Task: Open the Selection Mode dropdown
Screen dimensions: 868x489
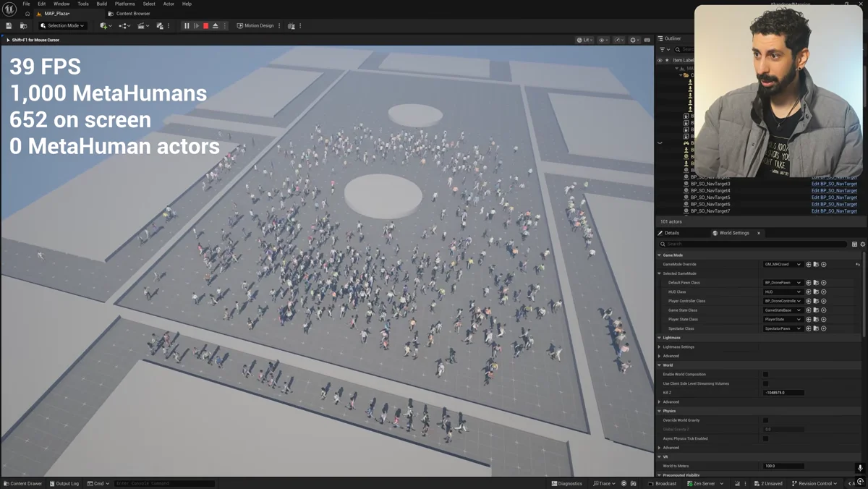Action: (62, 26)
